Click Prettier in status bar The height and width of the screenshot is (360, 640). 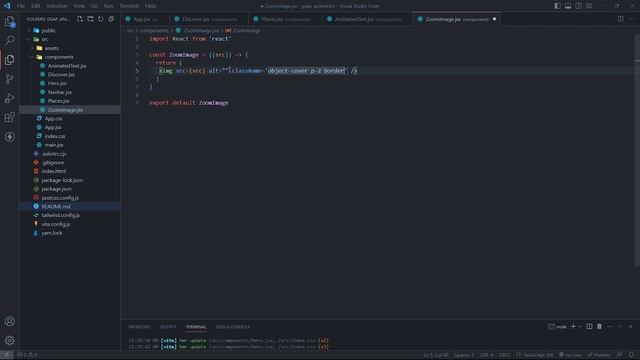599,355
